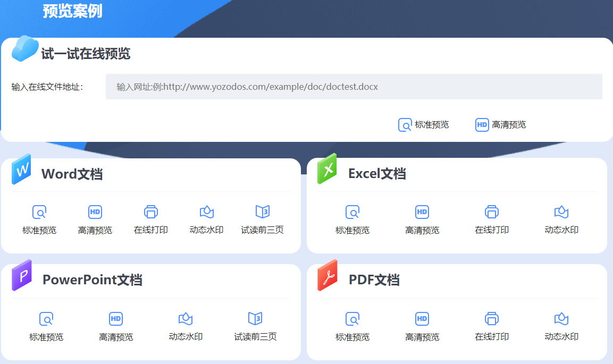Viewport: 613px width, 364px height.
Task: Open Excel standard preview magnifier icon
Action: tap(352, 212)
